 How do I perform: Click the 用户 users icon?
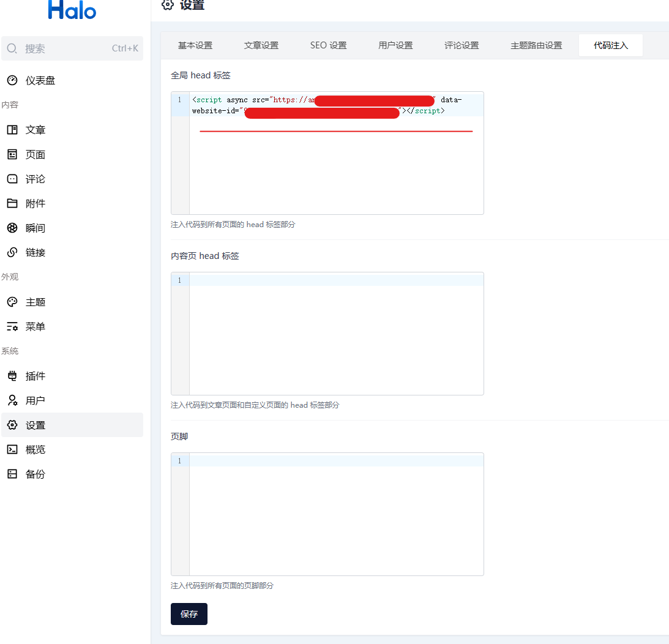pos(12,400)
